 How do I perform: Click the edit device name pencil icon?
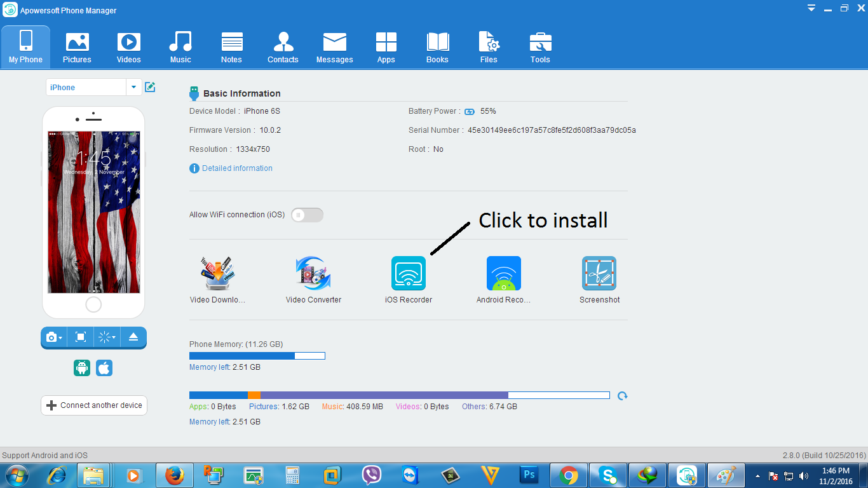tap(150, 87)
